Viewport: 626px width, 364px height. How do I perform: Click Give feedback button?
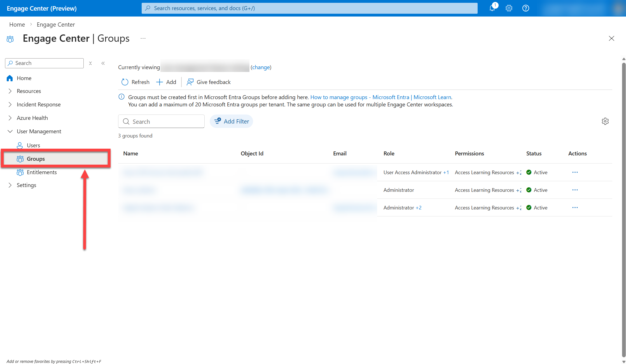pyautogui.click(x=209, y=82)
